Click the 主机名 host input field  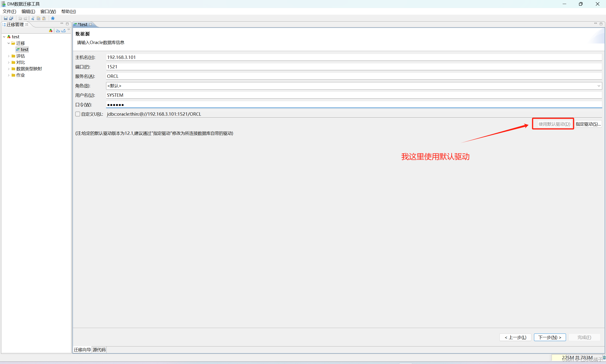tap(354, 57)
